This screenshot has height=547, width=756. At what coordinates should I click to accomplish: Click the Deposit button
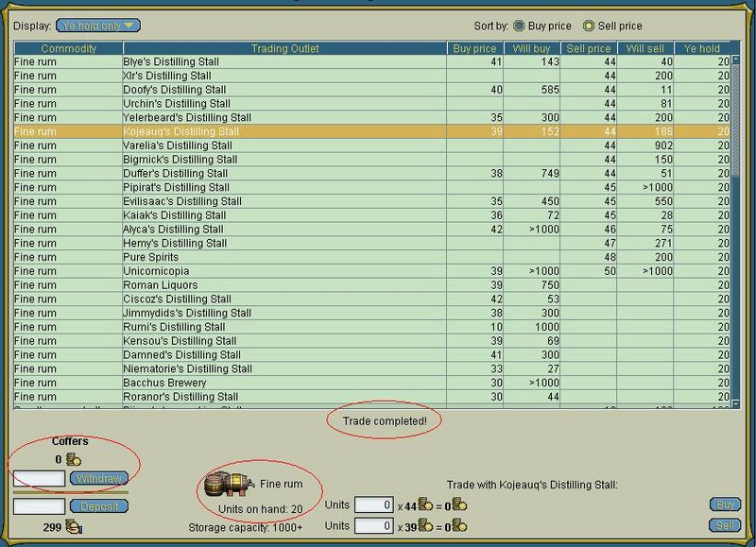(99, 506)
